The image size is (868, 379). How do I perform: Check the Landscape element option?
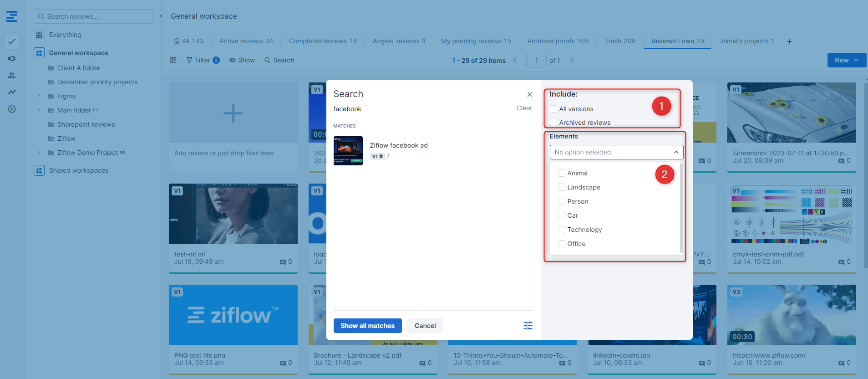coord(562,187)
